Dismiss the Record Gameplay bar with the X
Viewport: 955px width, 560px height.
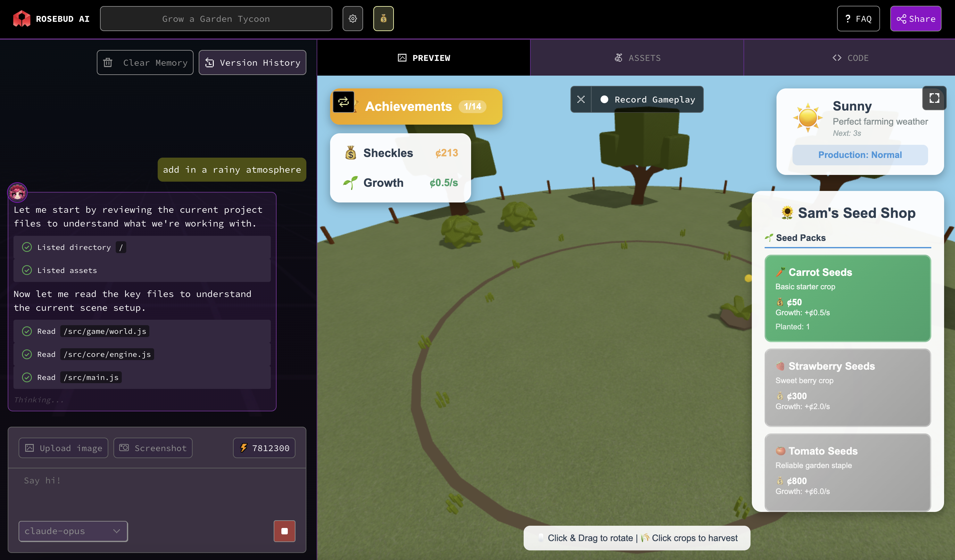581,99
